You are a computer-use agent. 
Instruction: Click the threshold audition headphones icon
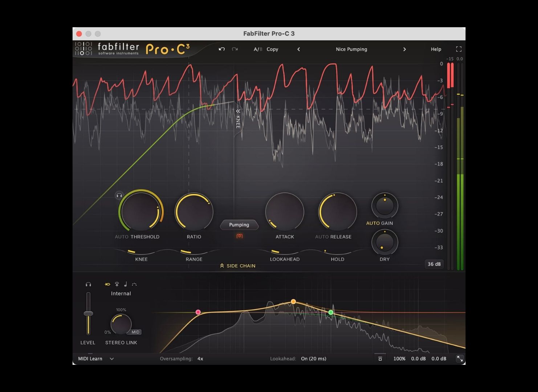(x=119, y=195)
